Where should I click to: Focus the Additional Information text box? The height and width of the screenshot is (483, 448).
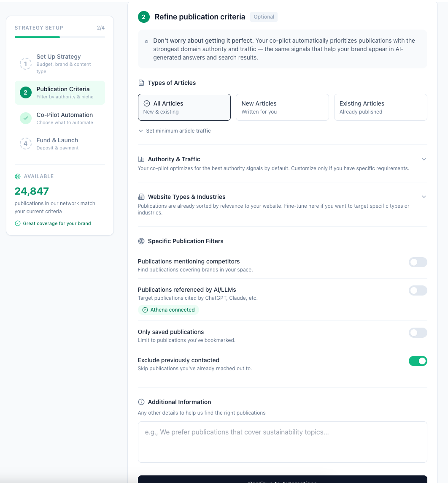[x=282, y=442]
